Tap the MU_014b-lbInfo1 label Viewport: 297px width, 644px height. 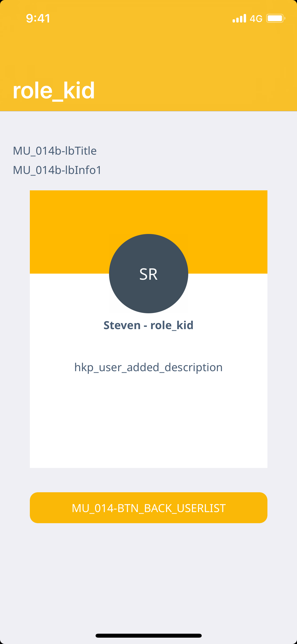[57, 170]
